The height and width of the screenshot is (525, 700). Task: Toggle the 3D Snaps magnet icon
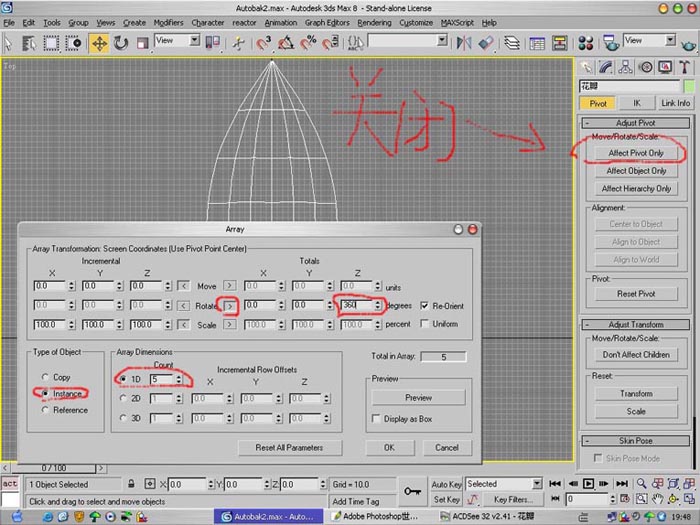coord(263,43)
